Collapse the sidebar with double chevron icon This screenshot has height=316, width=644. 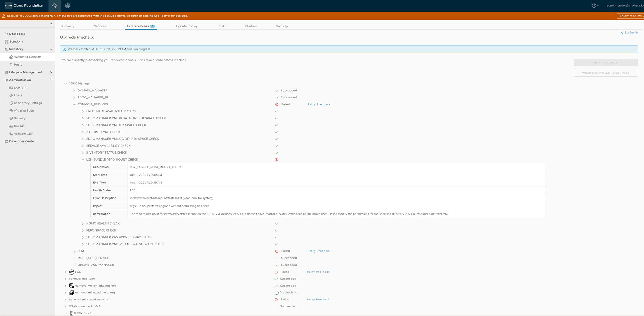[51, 23]
